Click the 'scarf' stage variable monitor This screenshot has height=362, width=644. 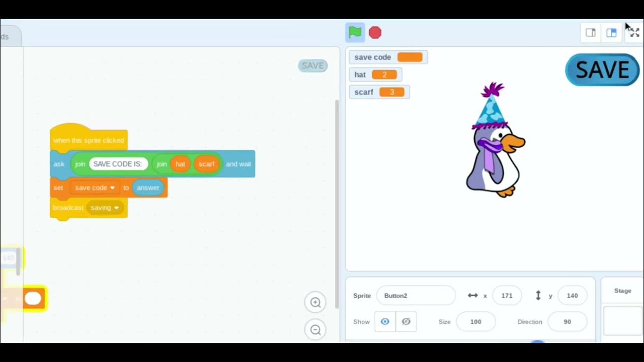coord(379,92)
